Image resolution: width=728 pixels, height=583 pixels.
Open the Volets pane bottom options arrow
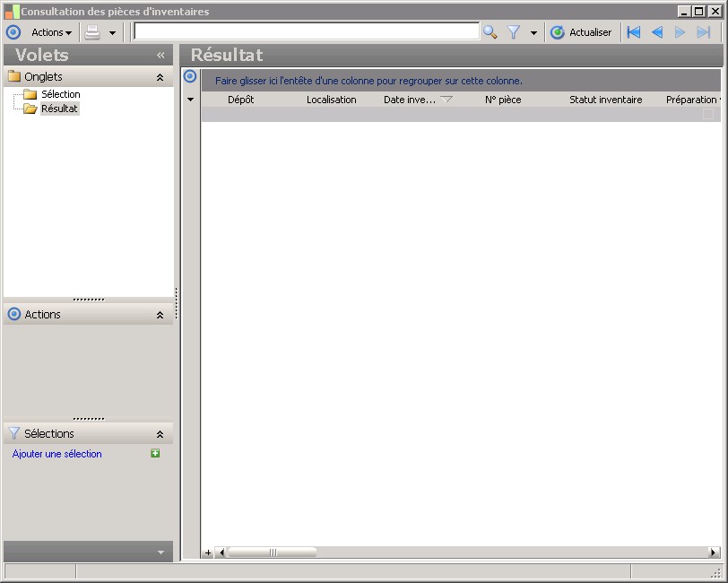[160, 553]
